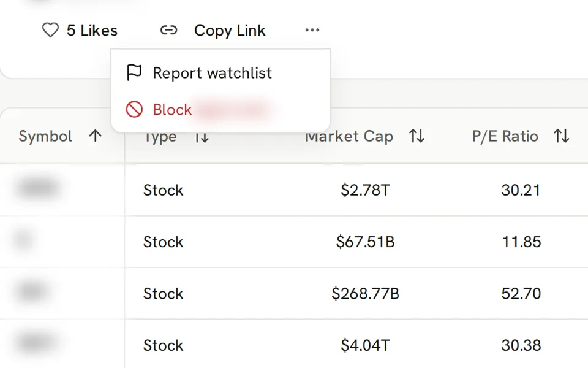Screen dimensions: 588x368
Task: Click the Symbol column header
Action: (x=45, y=136)
